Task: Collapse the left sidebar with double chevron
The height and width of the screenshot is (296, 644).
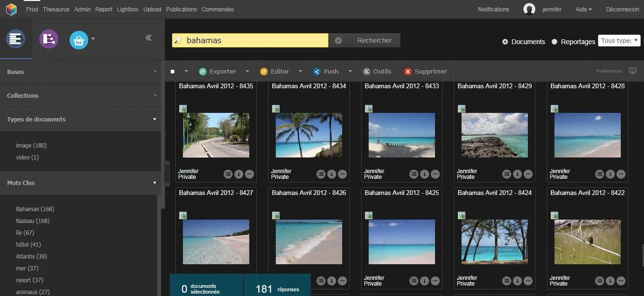Action: pos(148,38)
